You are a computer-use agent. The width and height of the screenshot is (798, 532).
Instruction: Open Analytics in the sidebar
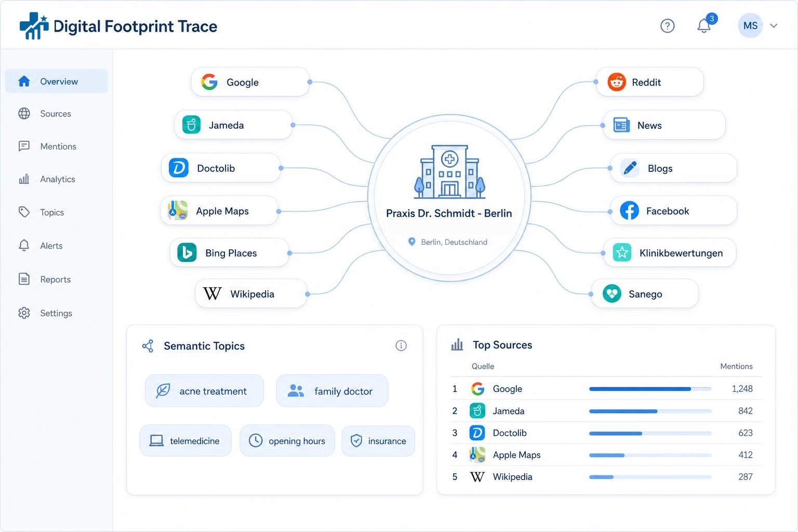click(x=57, y=179)
